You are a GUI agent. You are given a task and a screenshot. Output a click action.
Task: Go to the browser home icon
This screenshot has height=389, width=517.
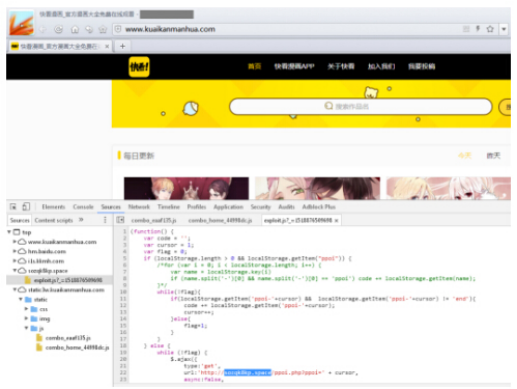point(75,29)
